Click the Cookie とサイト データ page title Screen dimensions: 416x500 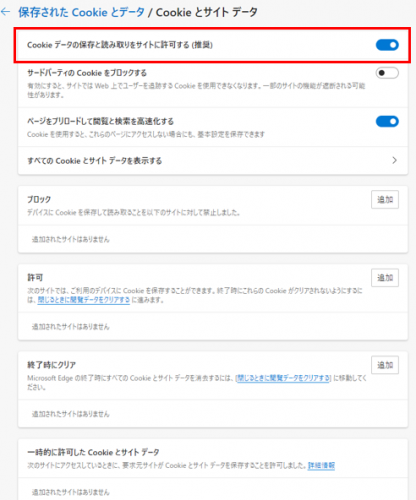pyautogui.click(x=207, y=12)
